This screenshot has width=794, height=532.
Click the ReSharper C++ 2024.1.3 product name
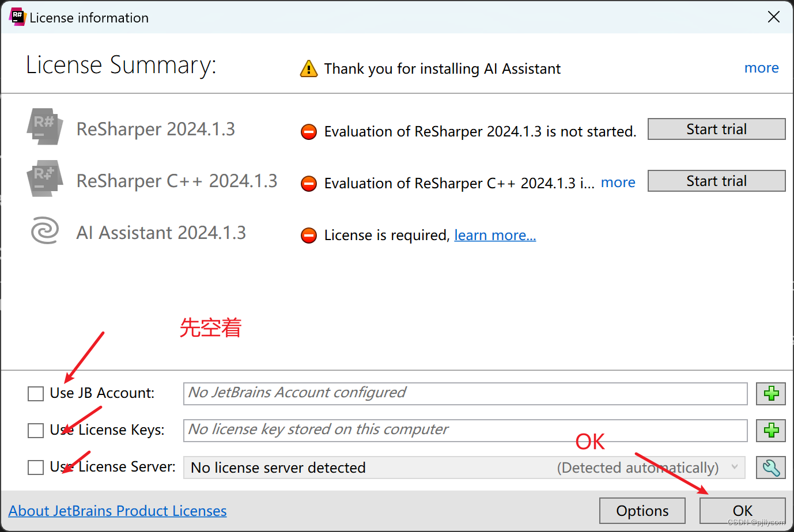click(x=177, y=181)
